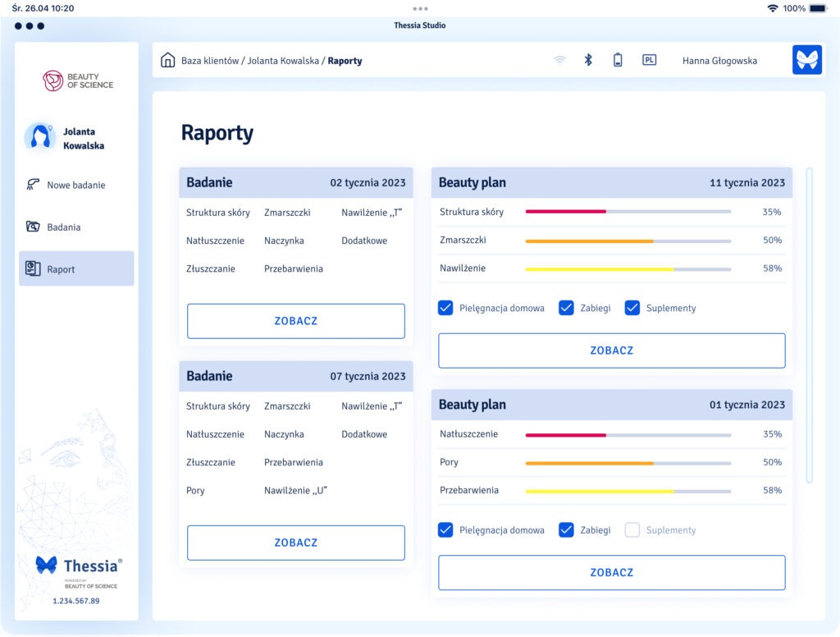Select the Raport sidebar item

(75, 269)
